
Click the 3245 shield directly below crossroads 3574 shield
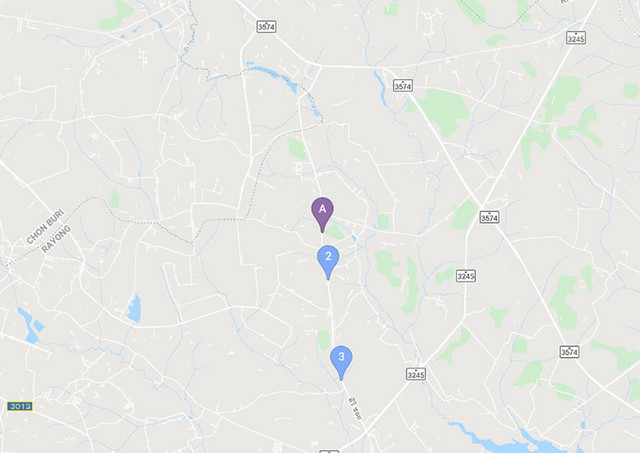(x=466, y=276)
